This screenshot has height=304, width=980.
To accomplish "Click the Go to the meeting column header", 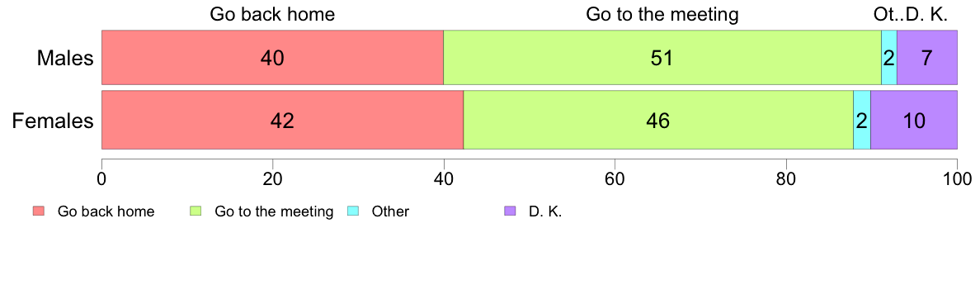I will (662, 14).
